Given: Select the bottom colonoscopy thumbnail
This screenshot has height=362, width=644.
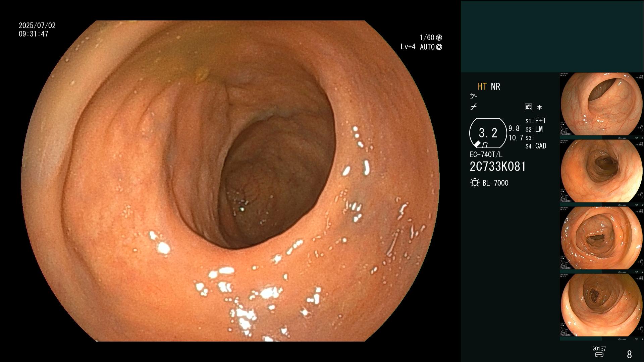Looking at the screenshot, I should 602,305.
